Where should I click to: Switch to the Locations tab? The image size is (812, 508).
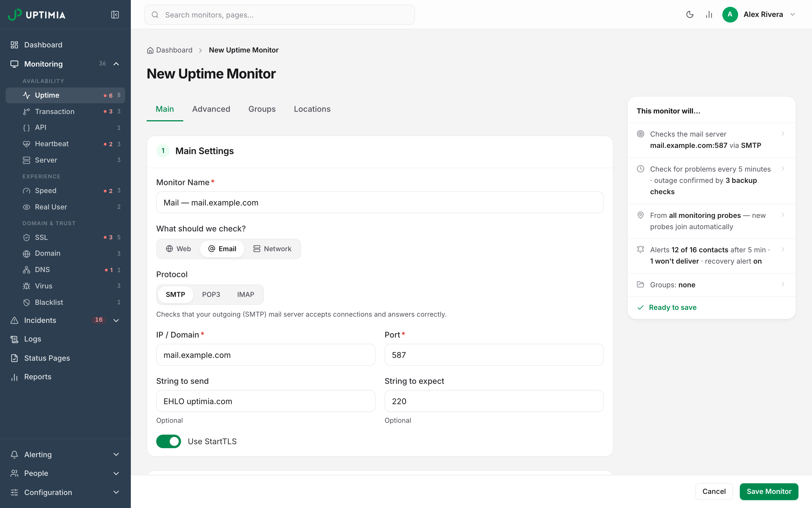click(x=312, y=109)
